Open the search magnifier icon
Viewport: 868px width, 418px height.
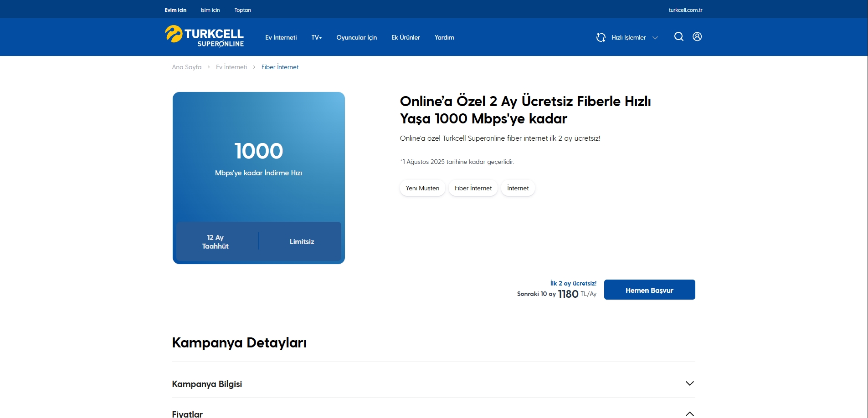pyautogui.click(x=678, y=37)
